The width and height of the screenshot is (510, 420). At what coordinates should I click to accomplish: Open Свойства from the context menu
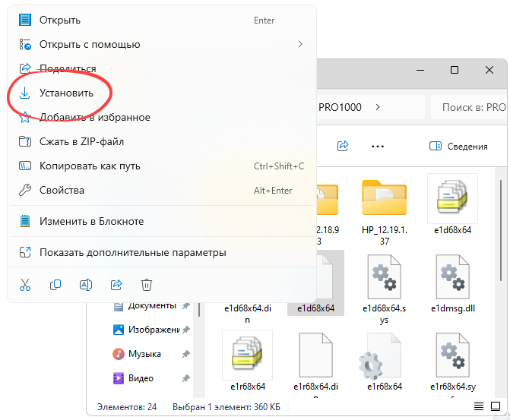point(162,190)
